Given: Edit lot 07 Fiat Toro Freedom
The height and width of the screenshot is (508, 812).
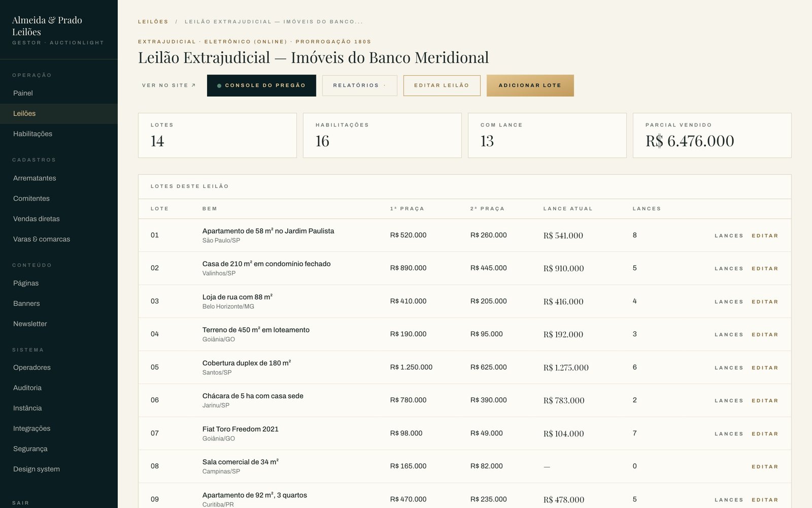Looking at the screenshot, I should (765, 434).
